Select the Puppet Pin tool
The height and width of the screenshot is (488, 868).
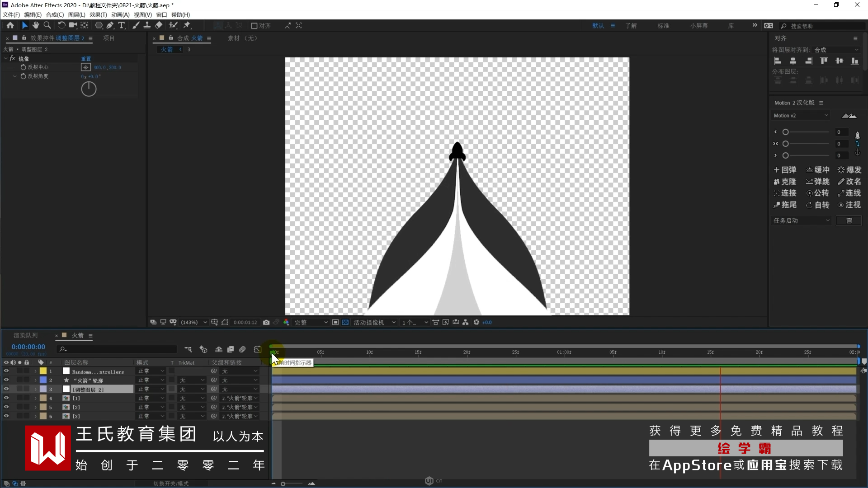tap(187, 25)
